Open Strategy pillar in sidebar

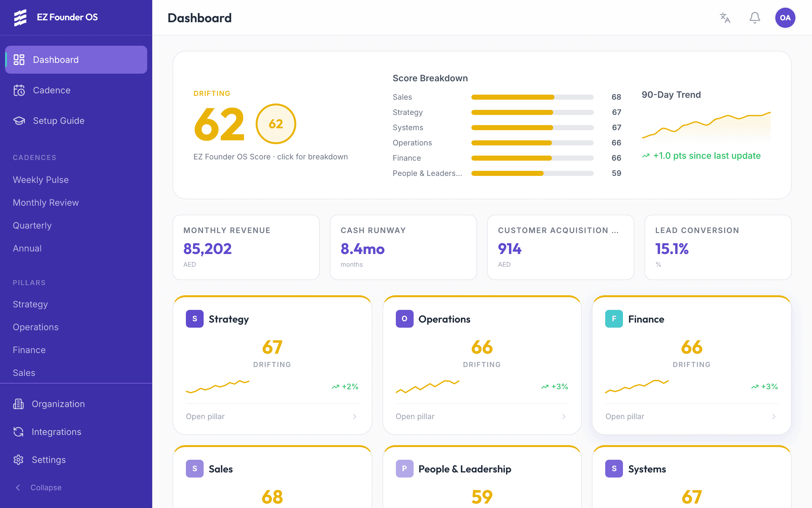[30, 304]
